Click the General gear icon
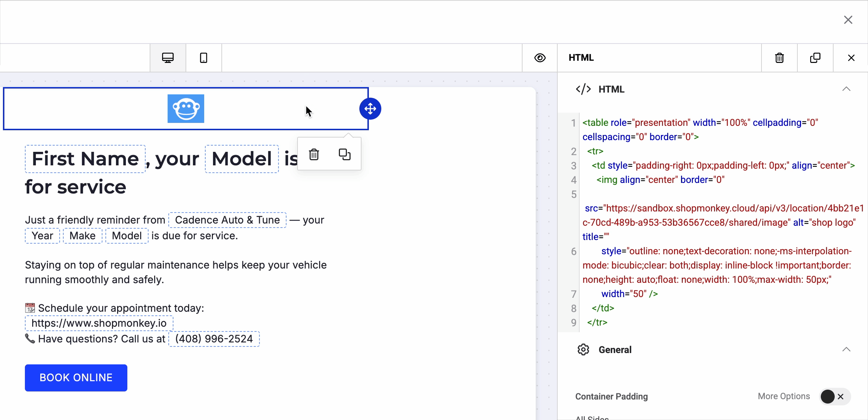The image size is (868, 420). point(583,350)
